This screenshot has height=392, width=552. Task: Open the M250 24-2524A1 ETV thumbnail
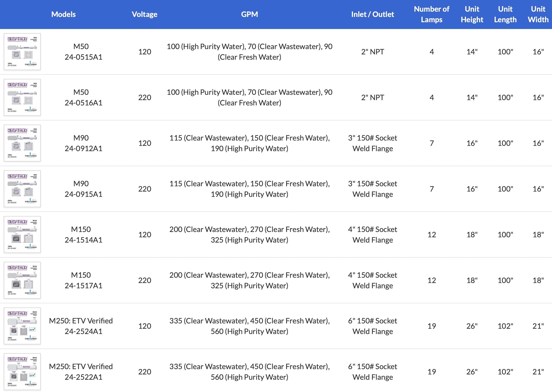(x=22, y=326)
